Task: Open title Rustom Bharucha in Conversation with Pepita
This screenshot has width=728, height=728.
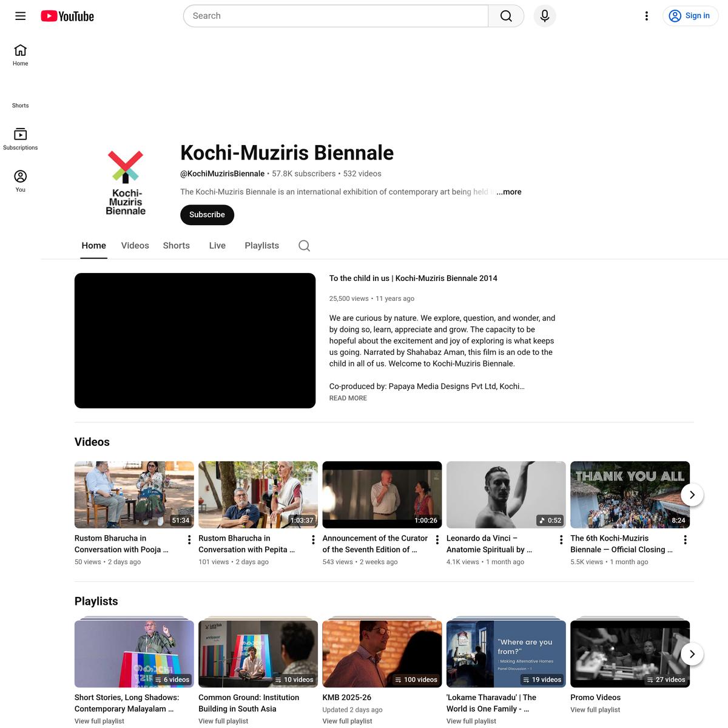Action: [246, 544]
